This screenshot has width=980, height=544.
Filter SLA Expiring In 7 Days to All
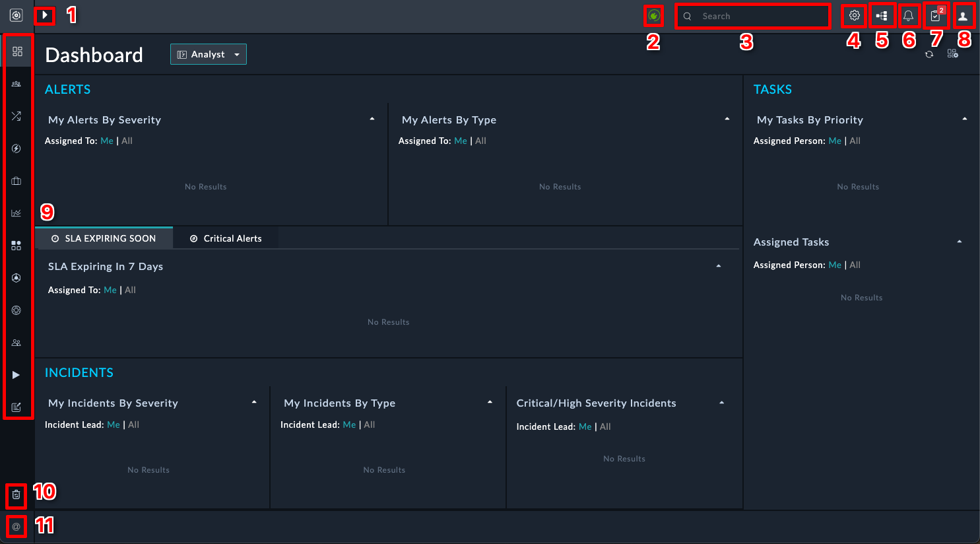[x=131, y=290]
